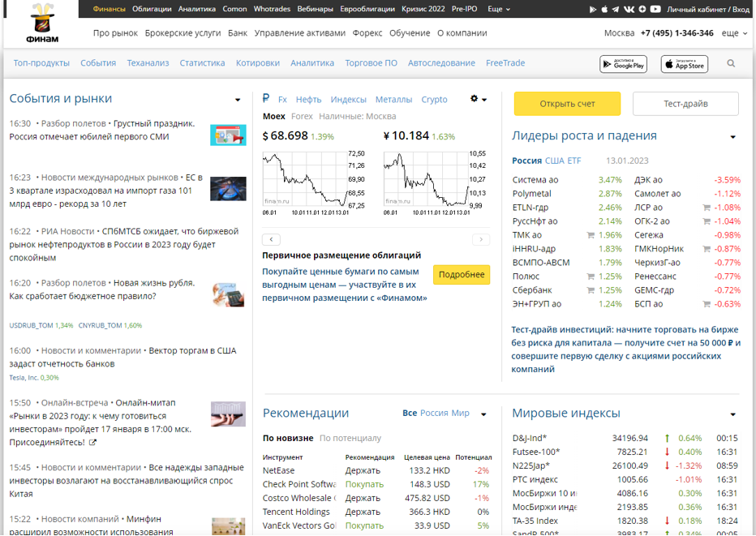This screenshot has width=756, height=536.
Task: Expand the События и рынки section menu
Action: (x=238, y=100)
